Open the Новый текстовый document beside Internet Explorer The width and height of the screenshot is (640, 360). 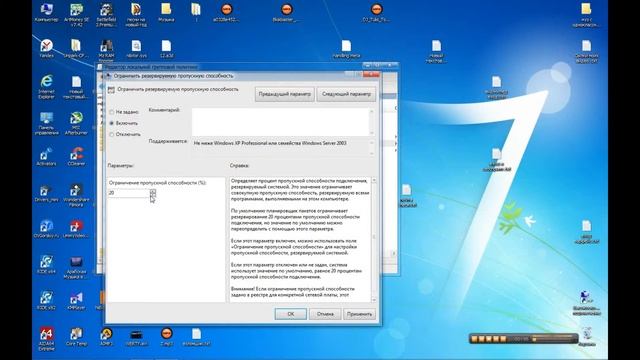[x=76, y=87]
